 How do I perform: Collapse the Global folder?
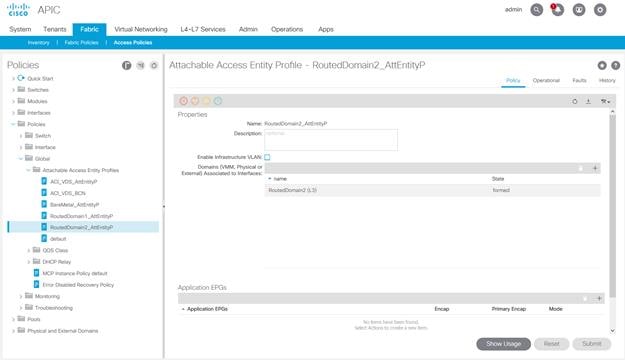pos(21,159)
